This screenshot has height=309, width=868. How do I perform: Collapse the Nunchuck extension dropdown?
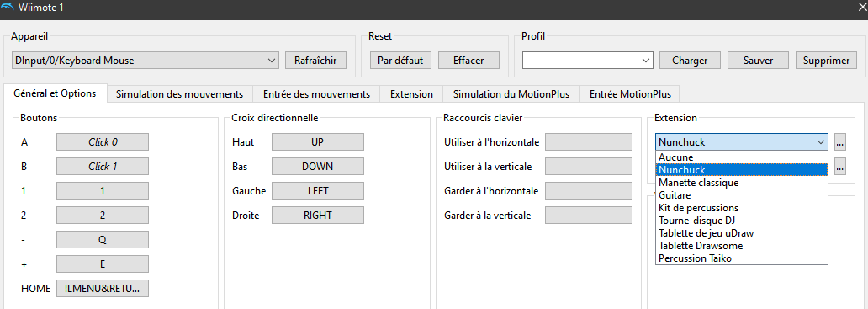pyautogui.click(x=742, y=142)
